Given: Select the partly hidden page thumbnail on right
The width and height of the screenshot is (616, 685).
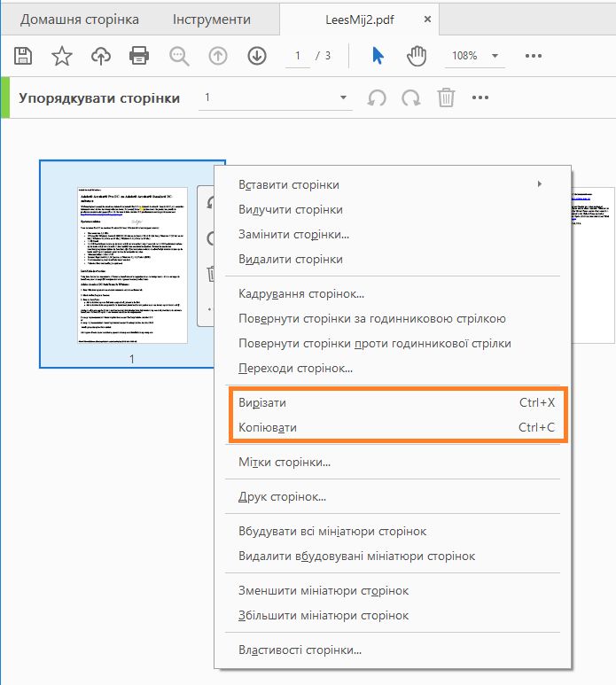Looking at the screenshot, I should (593, 265).
